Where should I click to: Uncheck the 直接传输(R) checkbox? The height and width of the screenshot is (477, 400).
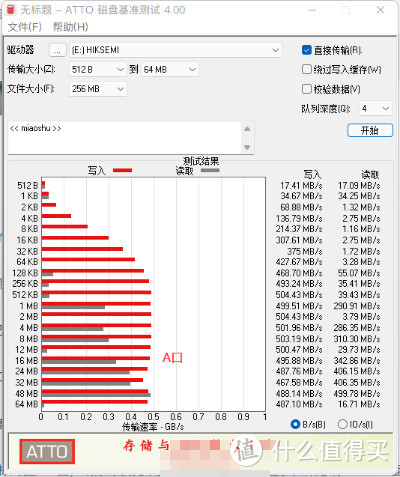coord(306,50)
